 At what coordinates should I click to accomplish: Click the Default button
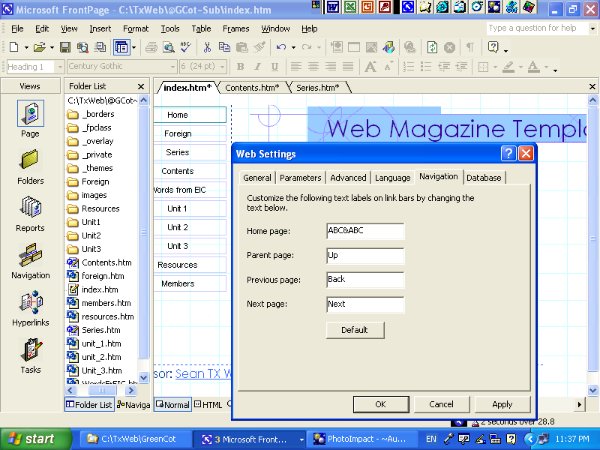[x=355, y=330]
